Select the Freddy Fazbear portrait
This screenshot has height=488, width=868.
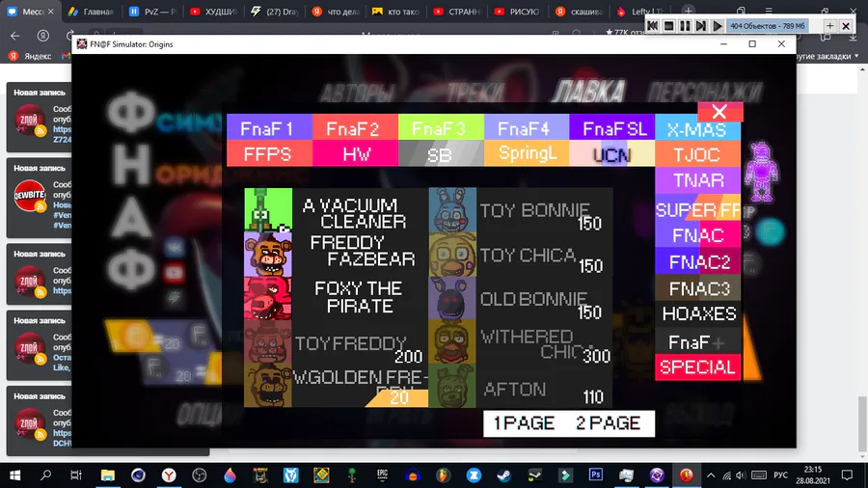[268, 254]
